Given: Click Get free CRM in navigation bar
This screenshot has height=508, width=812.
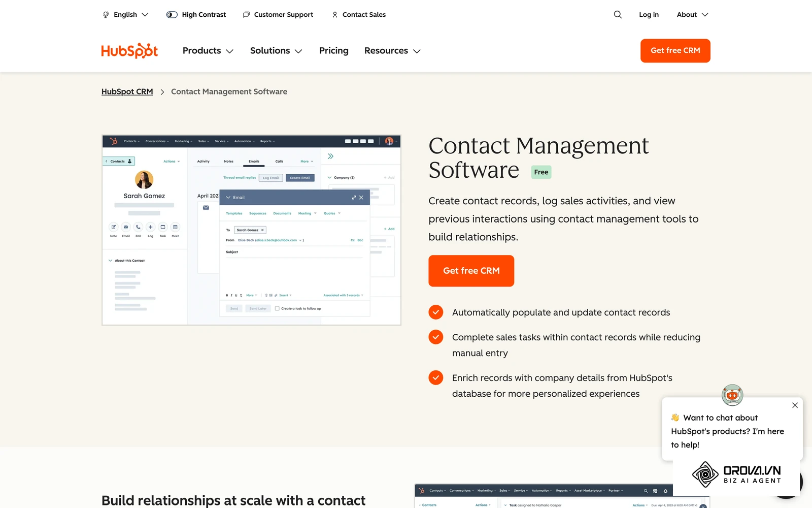Looking at the screenshot, I should click(675, 51).
